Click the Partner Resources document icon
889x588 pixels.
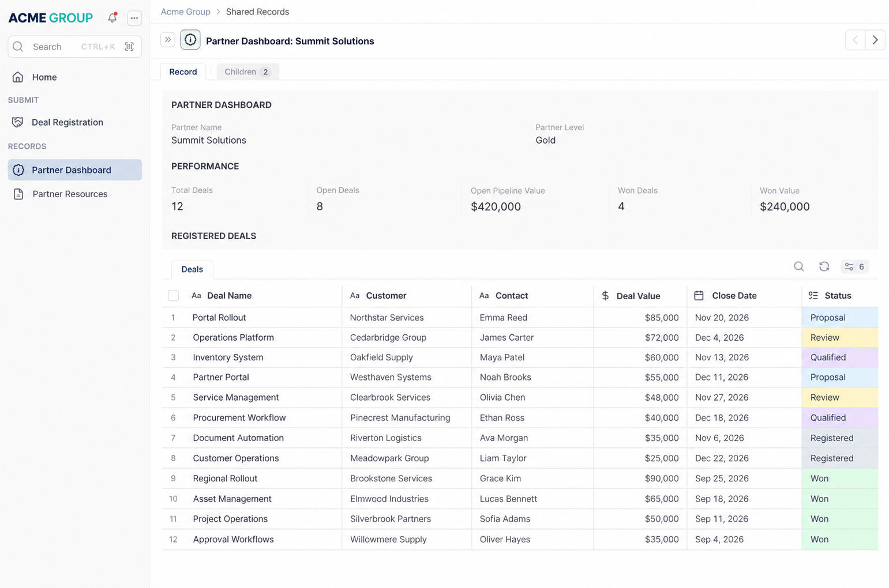[18, 194]
